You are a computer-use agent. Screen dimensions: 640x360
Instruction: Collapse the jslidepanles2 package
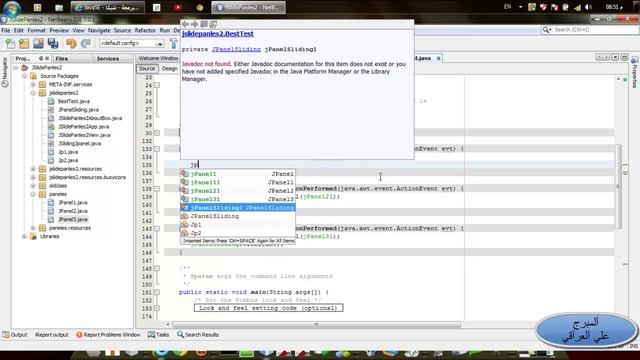pyautogui.click(x=33, y=93)
